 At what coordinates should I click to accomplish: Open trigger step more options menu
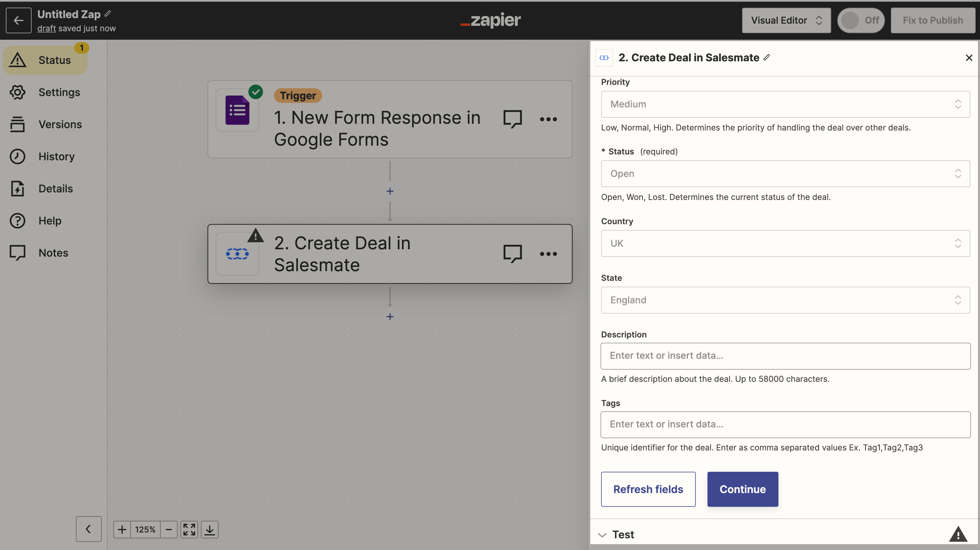coord(548,119)
